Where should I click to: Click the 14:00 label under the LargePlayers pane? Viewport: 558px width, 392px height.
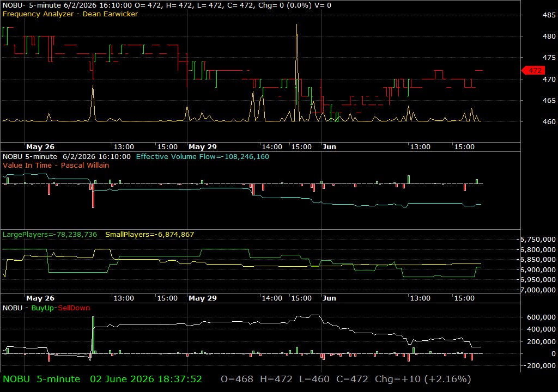[x=272, y=298]
